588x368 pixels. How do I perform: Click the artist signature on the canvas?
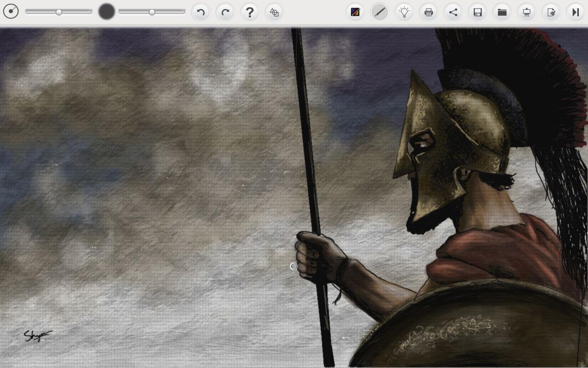(38, 336)
